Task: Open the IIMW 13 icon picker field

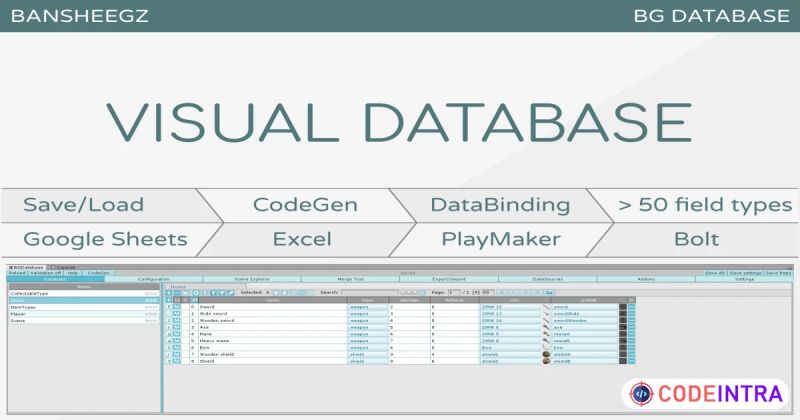Action: [510, 313]
